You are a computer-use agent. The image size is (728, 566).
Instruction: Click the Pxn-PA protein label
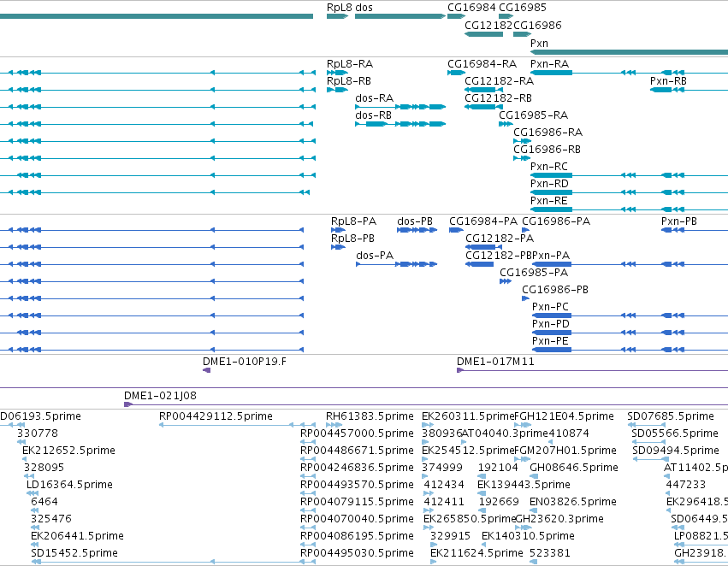pos(551,255)
